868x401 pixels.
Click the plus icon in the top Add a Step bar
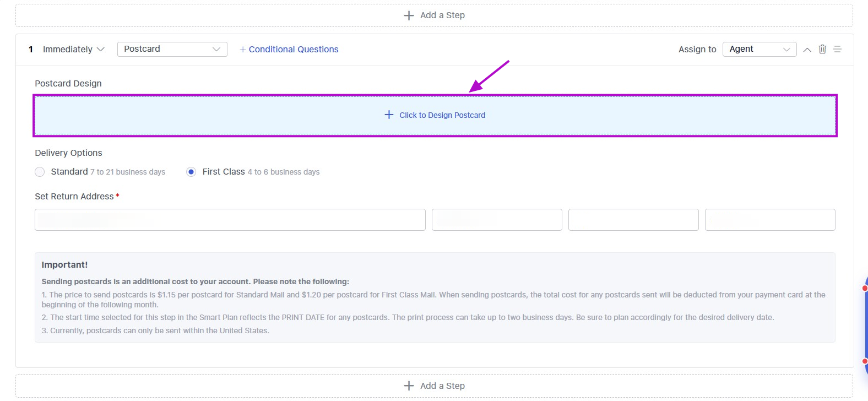[x=409, y=15]
